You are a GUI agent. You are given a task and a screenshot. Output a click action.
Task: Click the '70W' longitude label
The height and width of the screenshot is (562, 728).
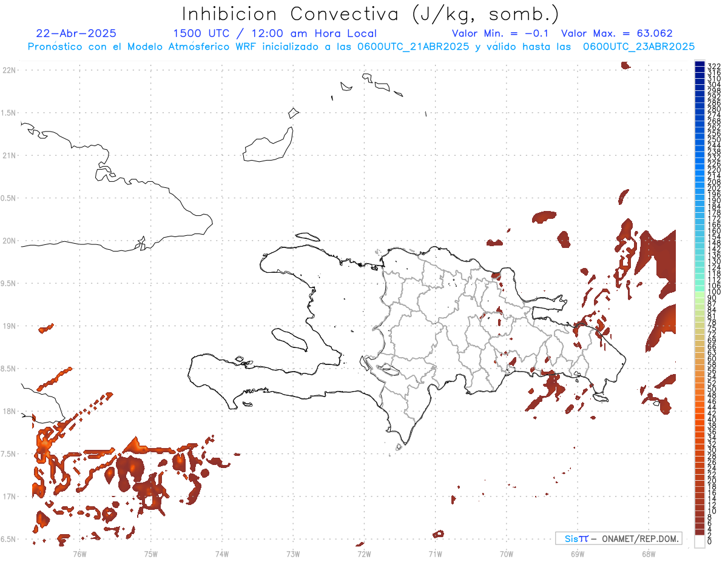pos(506,554)
